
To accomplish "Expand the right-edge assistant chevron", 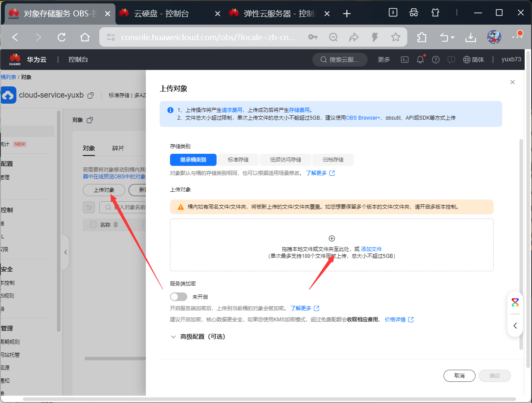I will click(515, 326).
